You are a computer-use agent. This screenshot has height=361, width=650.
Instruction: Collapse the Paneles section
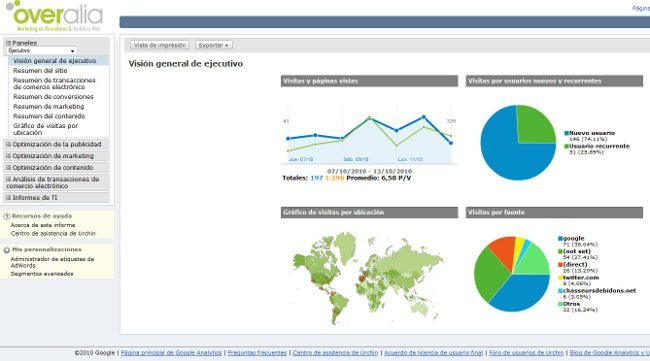point(8,43)
